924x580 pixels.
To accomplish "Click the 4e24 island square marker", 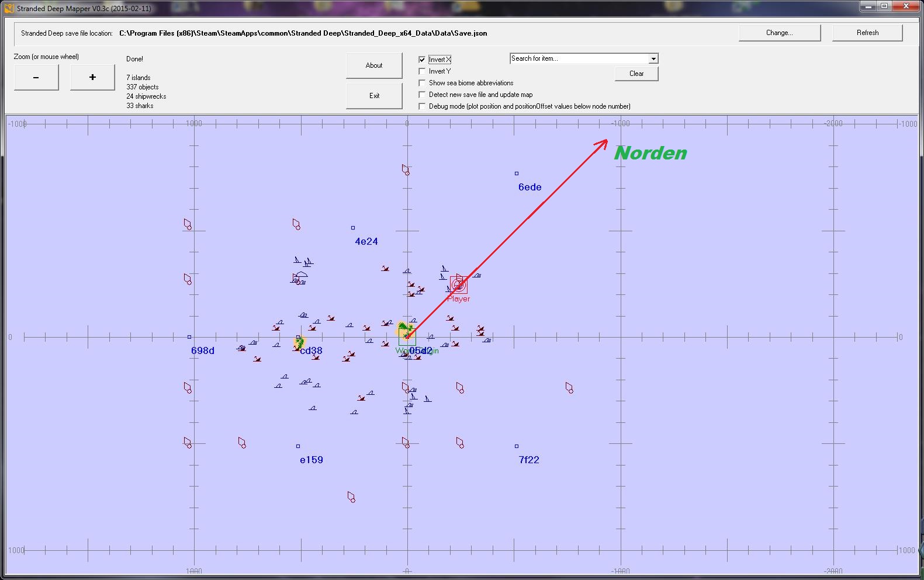I will coord(353,228).
